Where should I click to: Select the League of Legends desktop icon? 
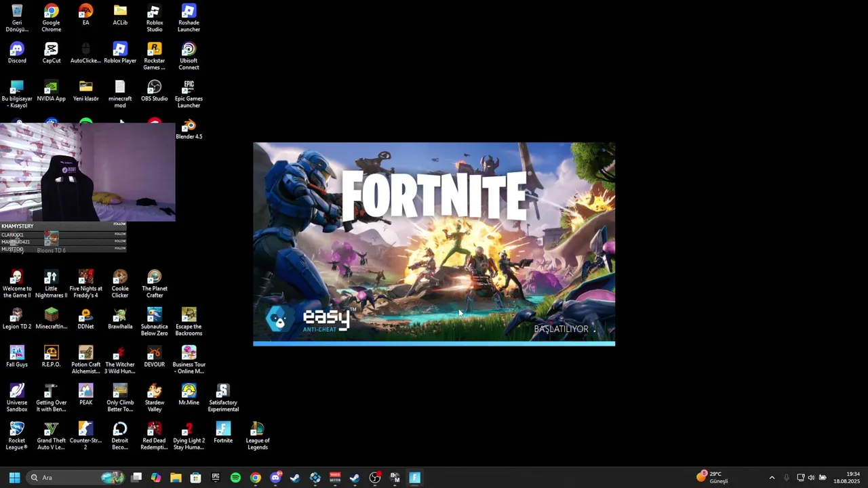(x=258, y=436)
